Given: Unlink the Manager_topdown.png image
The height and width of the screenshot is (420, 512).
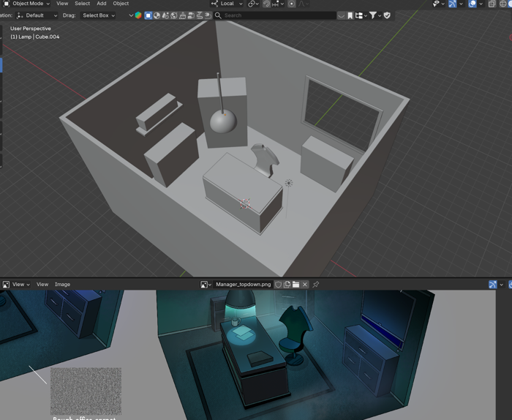Looking at the screenshot, I should coord(305,285).
